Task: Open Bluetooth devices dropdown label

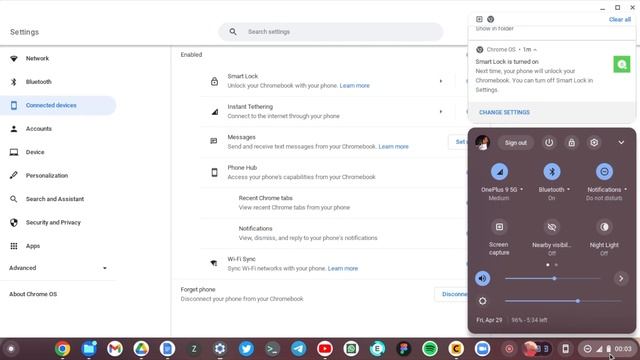Action: [554, 189]
